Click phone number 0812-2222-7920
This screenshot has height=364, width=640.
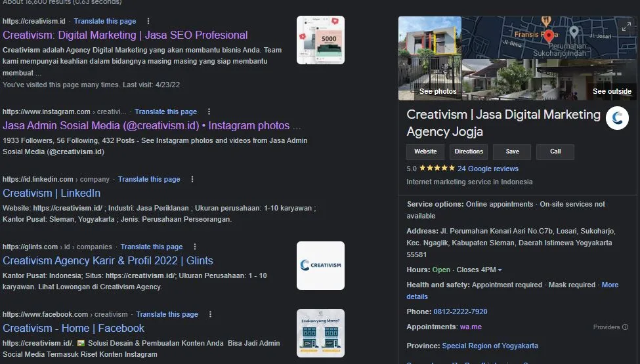click(x=460, y=312)
